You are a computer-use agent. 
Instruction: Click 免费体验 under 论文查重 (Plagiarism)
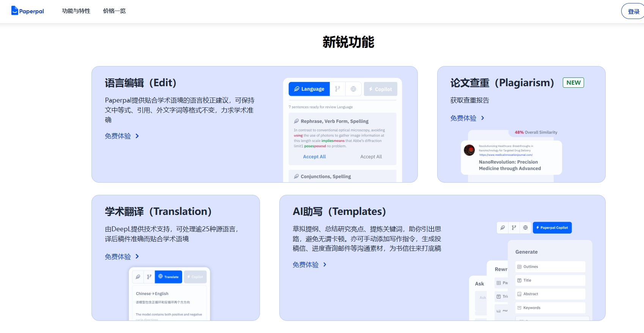(x=463, y=118)
